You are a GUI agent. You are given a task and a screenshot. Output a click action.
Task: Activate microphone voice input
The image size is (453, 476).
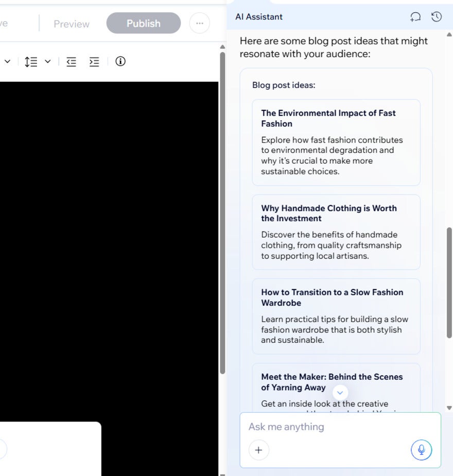point(421,450)
